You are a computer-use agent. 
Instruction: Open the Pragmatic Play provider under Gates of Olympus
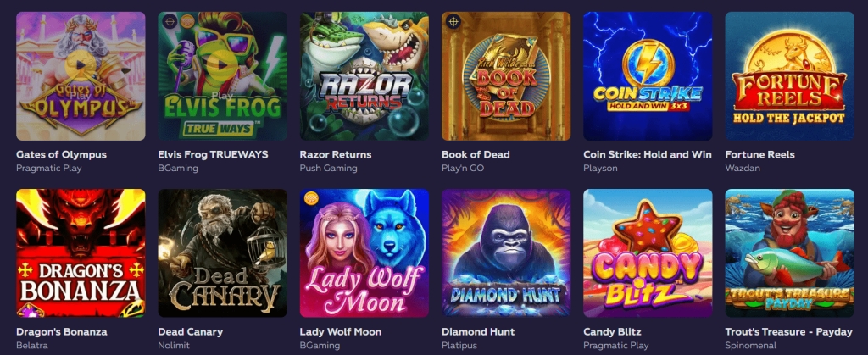48,168
